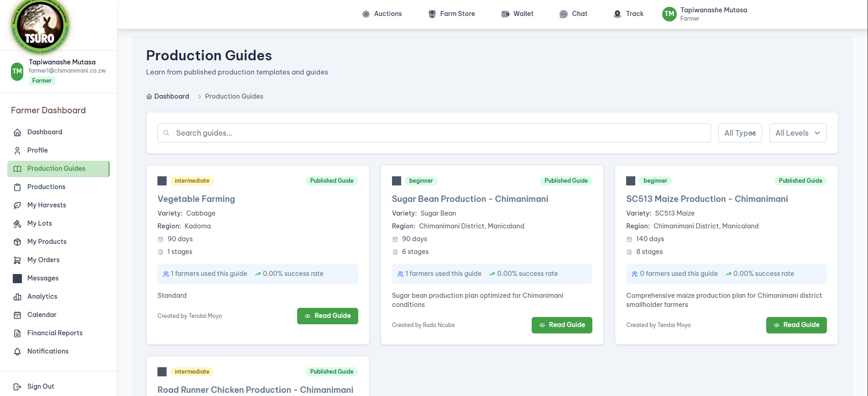This screenshot has width=868, height=396.
Task: Click the TM avatar in the top bar
Action: coord(669,14)
